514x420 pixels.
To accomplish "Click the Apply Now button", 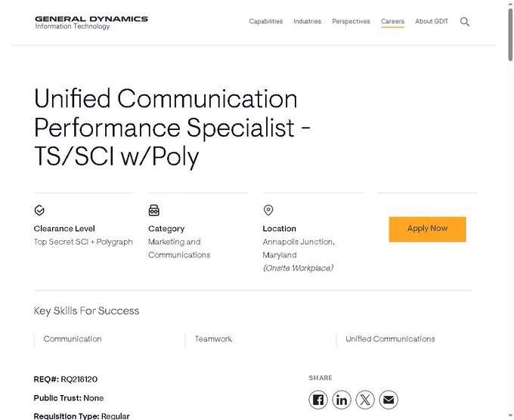I will point(428,230).
